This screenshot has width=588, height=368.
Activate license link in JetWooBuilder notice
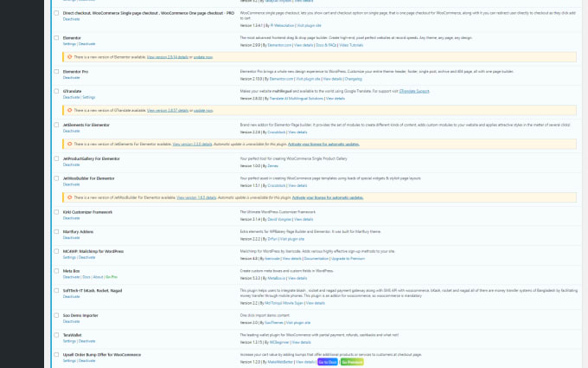click(328, 197)
